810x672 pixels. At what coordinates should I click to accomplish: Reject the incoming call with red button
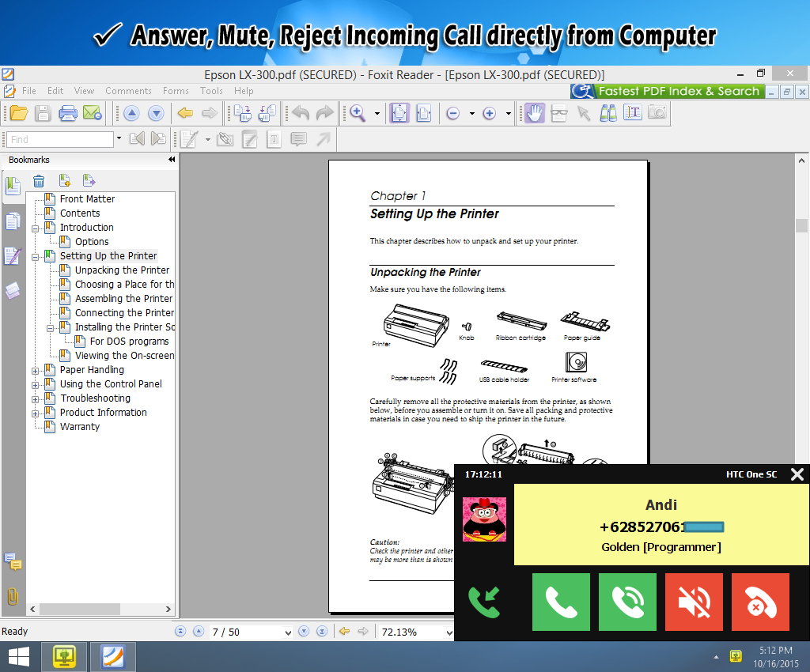760,602
